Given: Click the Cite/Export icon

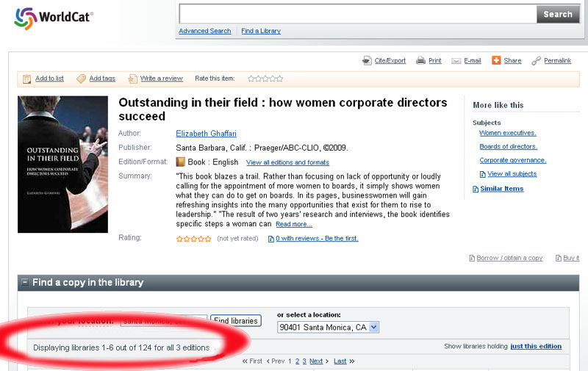Looking at the screenshot, I should [366, 60].
